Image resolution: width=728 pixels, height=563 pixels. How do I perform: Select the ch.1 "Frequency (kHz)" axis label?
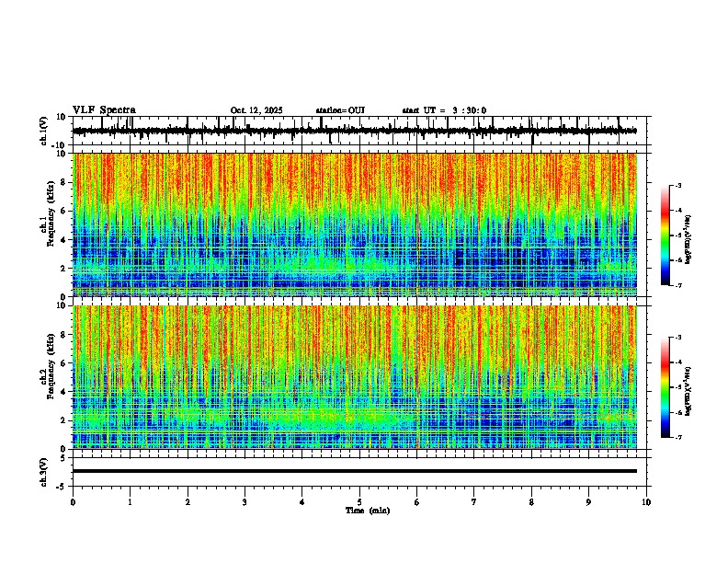point(51,213)
